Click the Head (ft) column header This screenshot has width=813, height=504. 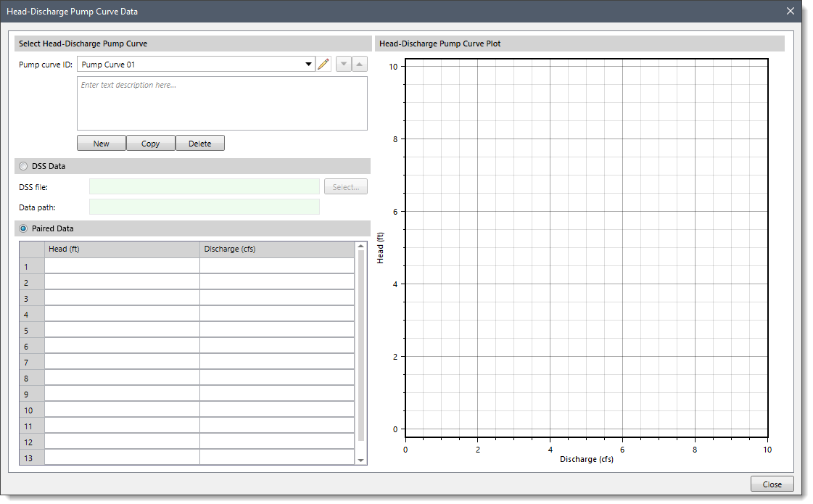(x=122, y=249)
